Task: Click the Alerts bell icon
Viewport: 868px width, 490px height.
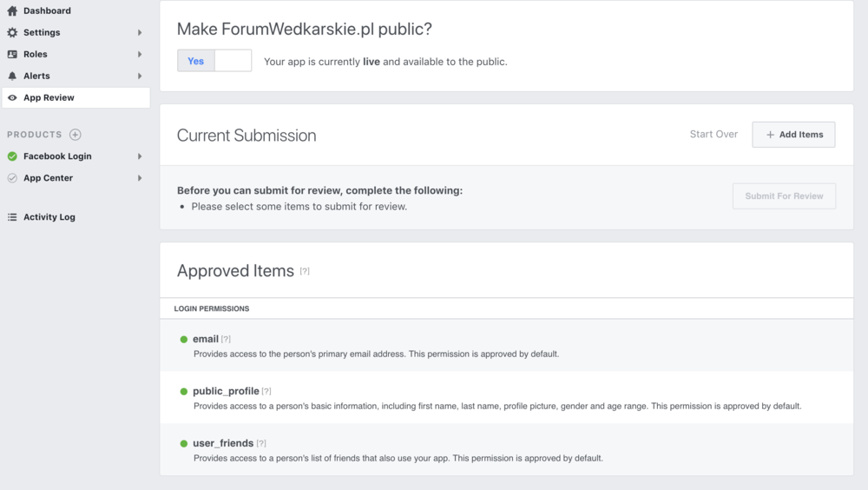Action: click(12, 76)
